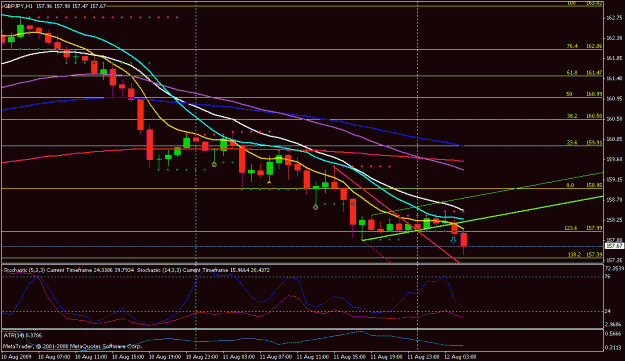Click the 12 Aug 03:00 time label
This screenshot has height=361, width=625.
pyautogui.click(x=460, y=357)
